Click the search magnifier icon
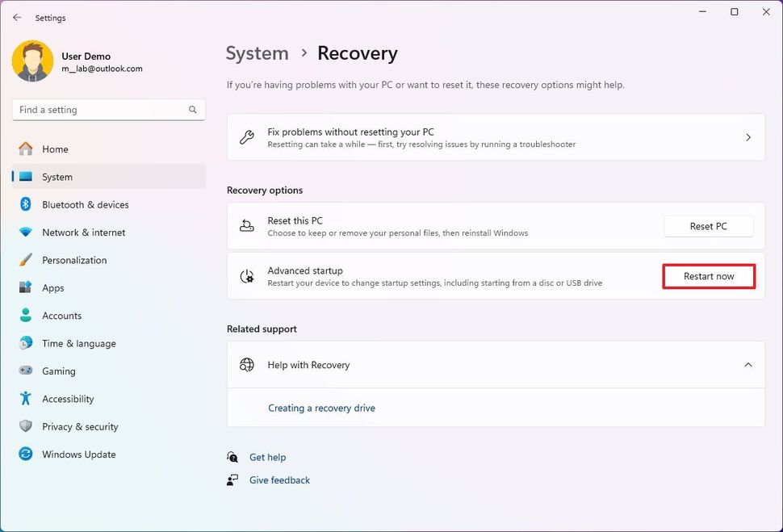The image size is (783, 532). [x=192, y=109]
